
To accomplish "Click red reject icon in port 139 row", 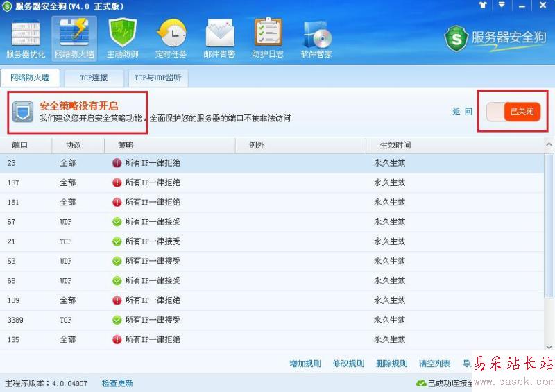I will 117,300.
